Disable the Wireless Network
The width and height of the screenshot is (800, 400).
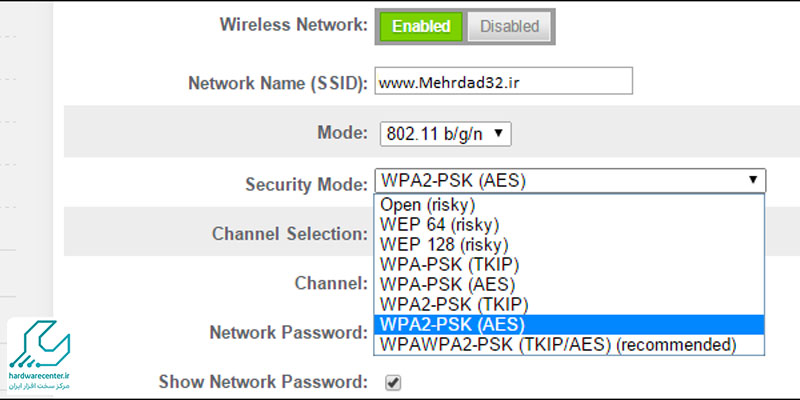509,26
